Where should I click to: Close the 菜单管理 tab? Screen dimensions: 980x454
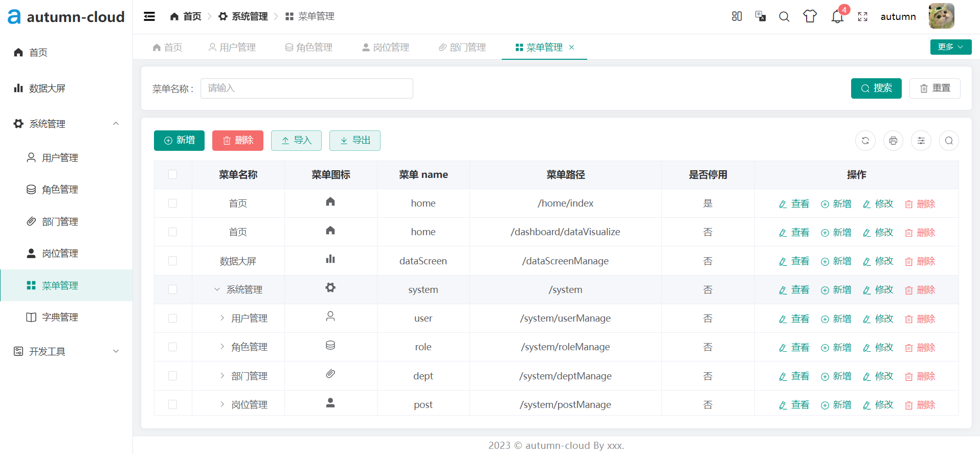[x=572, y=48]
